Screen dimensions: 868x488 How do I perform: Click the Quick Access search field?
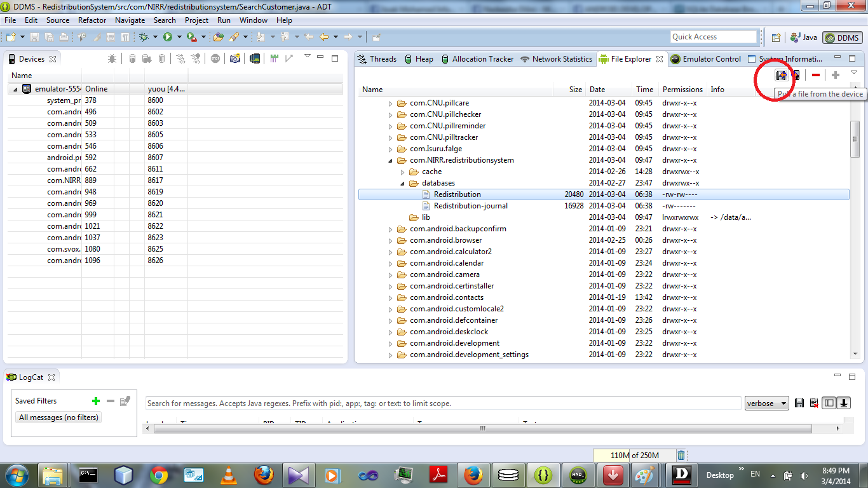714,37
